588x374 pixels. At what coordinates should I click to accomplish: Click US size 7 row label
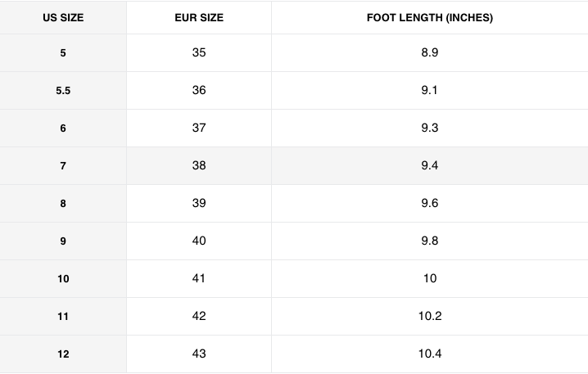63,166
